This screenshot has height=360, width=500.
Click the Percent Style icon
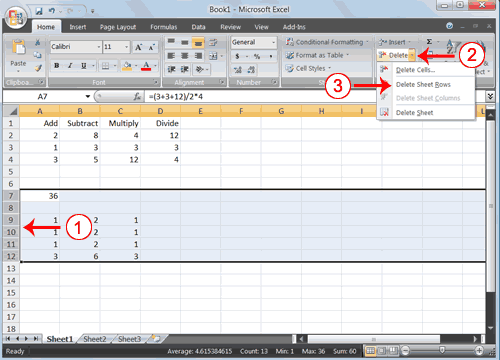click(257, 56)
